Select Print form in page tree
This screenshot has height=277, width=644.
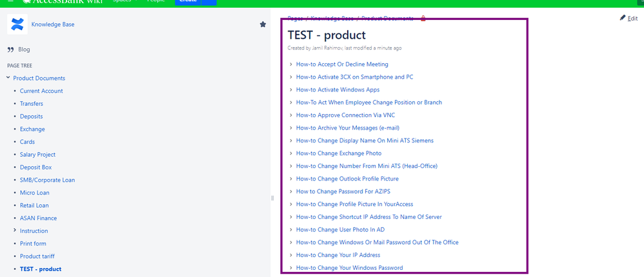point(33,244)
